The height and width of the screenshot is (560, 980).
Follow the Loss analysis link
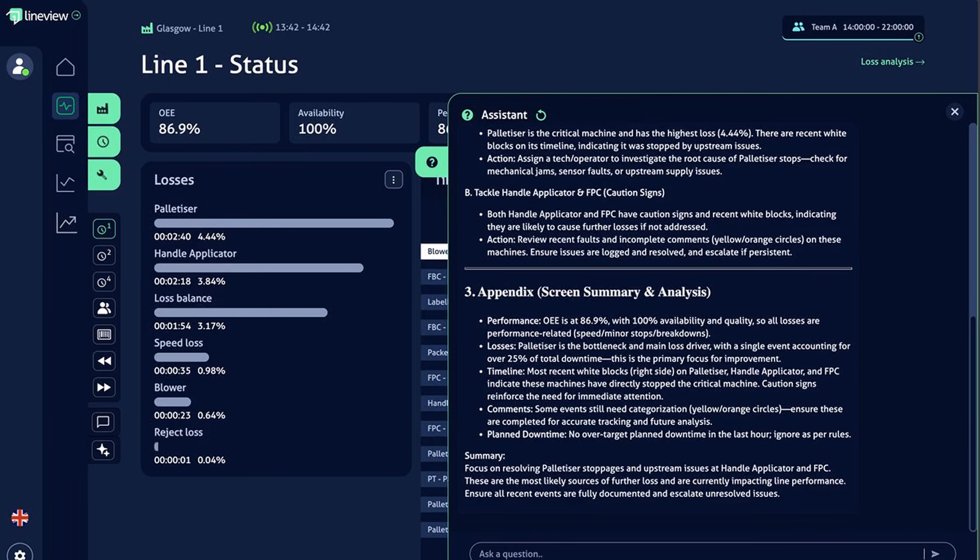(893, 62)
